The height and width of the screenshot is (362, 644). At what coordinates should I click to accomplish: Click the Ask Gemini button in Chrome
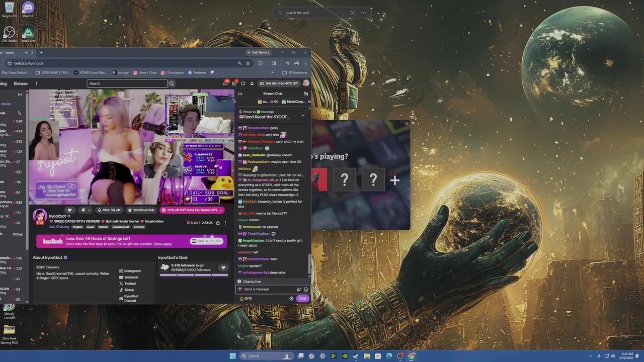(258, 52)
